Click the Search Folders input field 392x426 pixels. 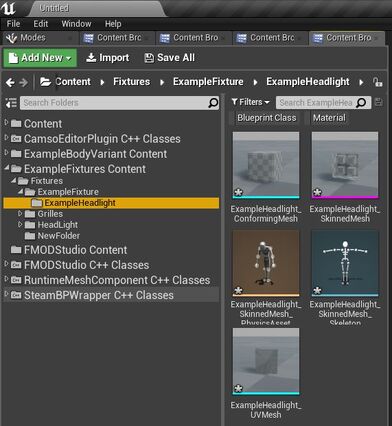coord(119,103)
